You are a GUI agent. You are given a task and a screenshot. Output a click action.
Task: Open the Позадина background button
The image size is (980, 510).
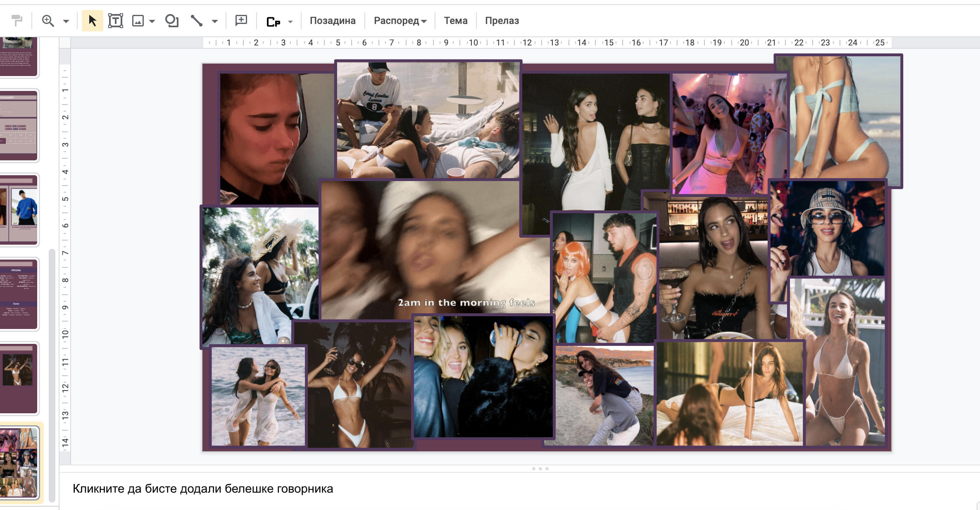(333, 21)
